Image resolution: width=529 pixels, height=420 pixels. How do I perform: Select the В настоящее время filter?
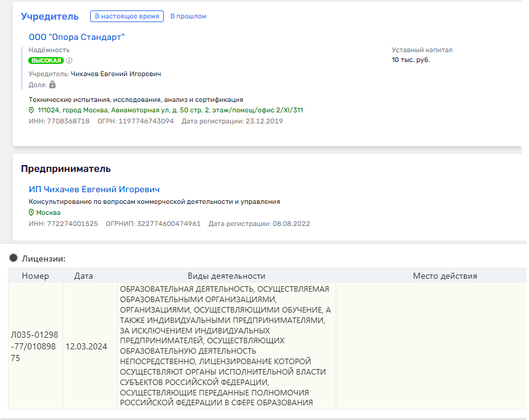pyautogui.click(x=127, y=17)
